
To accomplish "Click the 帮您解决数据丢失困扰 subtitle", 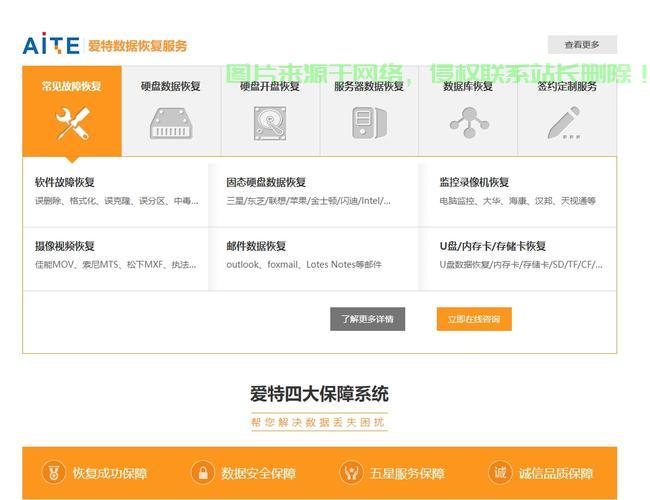I will click(318, 422).
